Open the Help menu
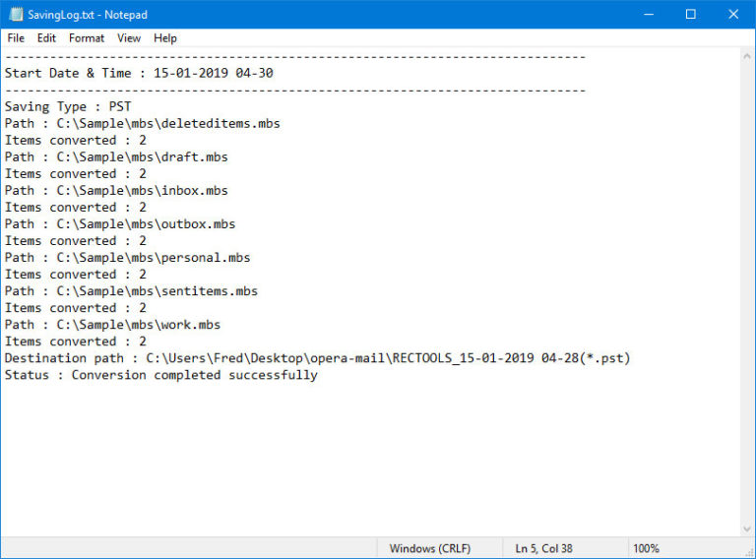This screenshot has height=559, width=756. (x=165, y=38)
